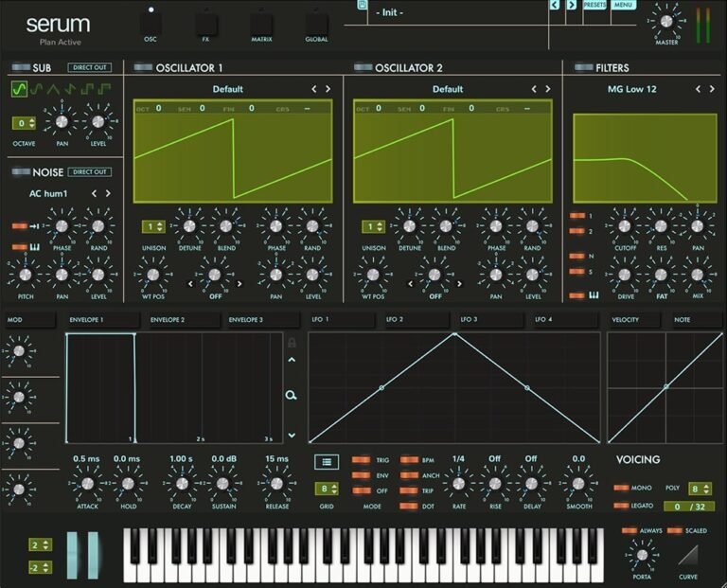Toggle NOISE DIRECT OUT button

click(x=90, y=172)
